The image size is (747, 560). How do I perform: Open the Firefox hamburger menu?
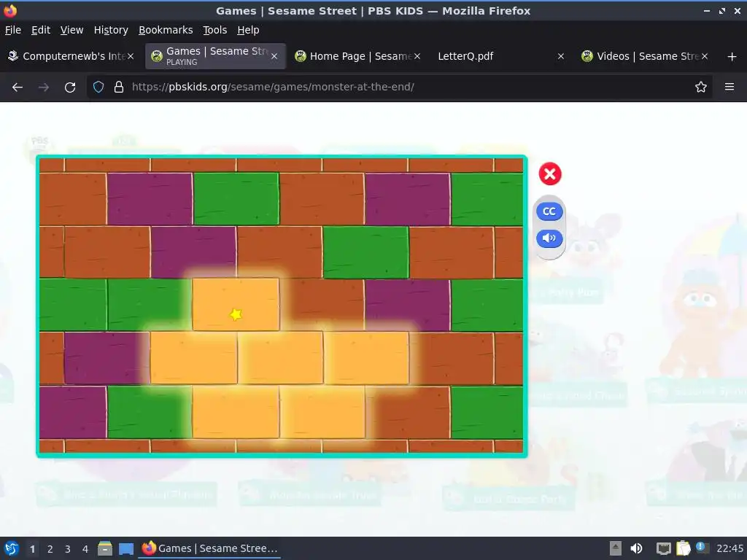click(x=729, y=87)
